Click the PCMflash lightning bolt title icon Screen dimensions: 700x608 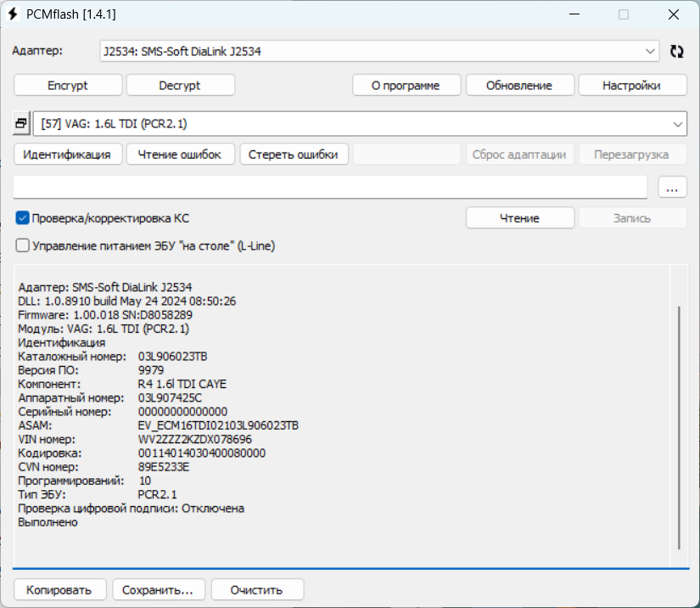click(13, 14)
